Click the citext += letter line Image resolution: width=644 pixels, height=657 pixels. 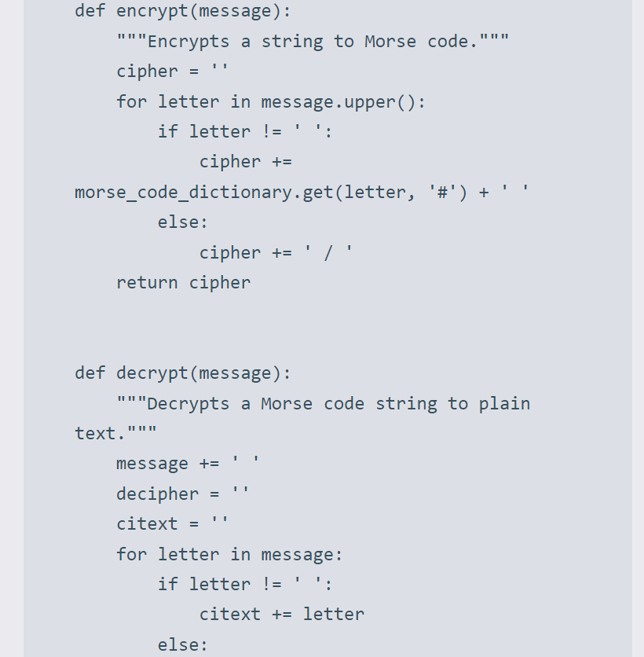(x=281, y=615)
